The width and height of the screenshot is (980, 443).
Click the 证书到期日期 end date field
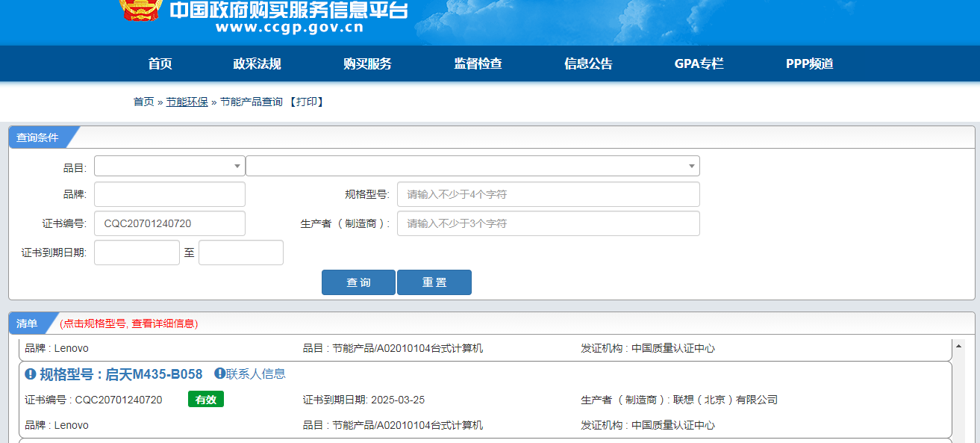point(241,253)
